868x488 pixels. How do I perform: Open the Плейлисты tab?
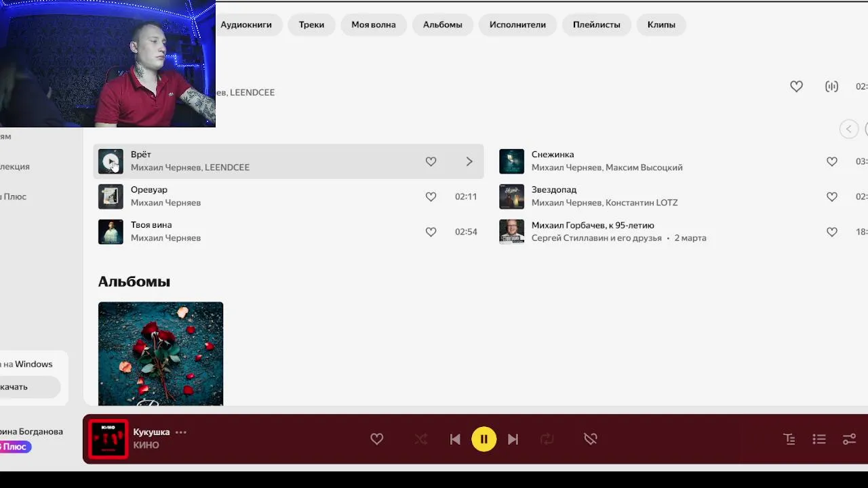(597, 24)
